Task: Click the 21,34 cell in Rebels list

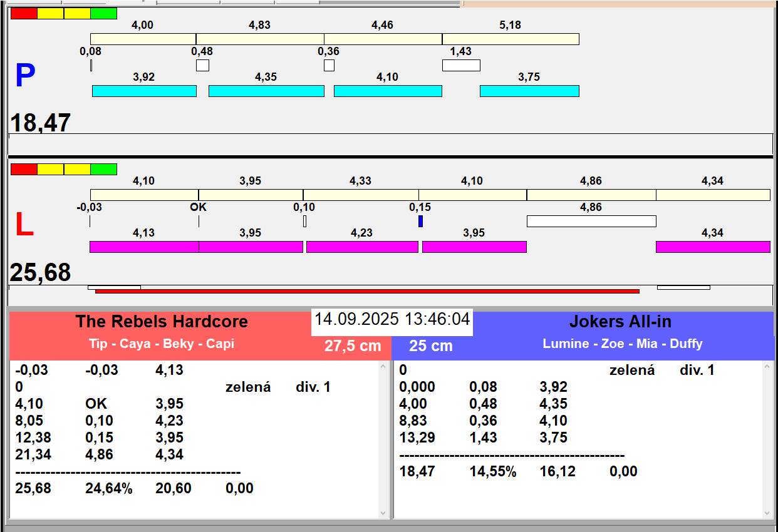Action: pyautogui.click(x=33, y=454)
